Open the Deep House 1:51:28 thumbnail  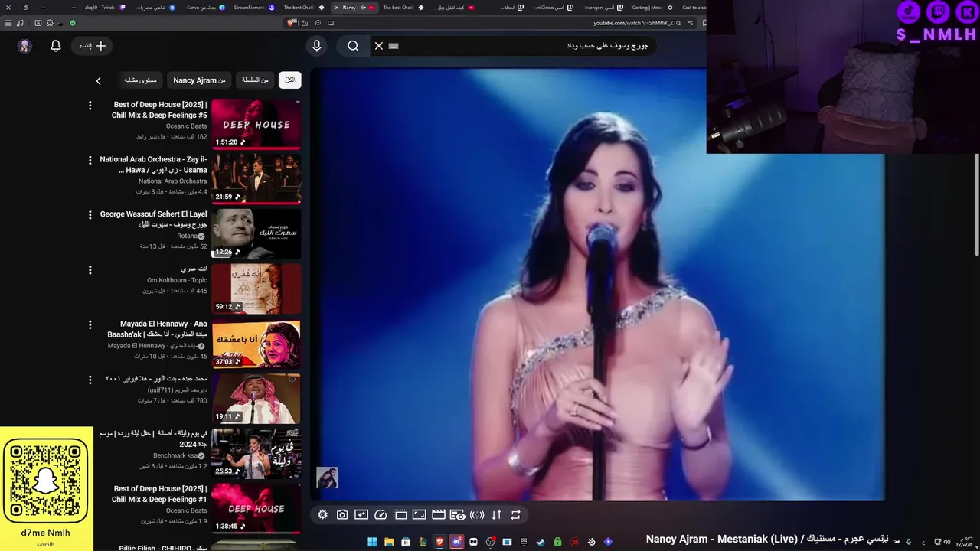[x=256, y=124]
